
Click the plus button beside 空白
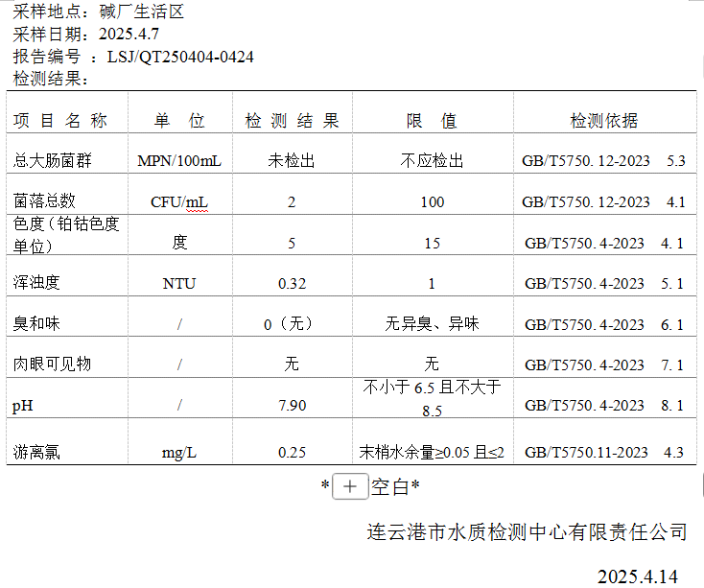tap(350, 487)
